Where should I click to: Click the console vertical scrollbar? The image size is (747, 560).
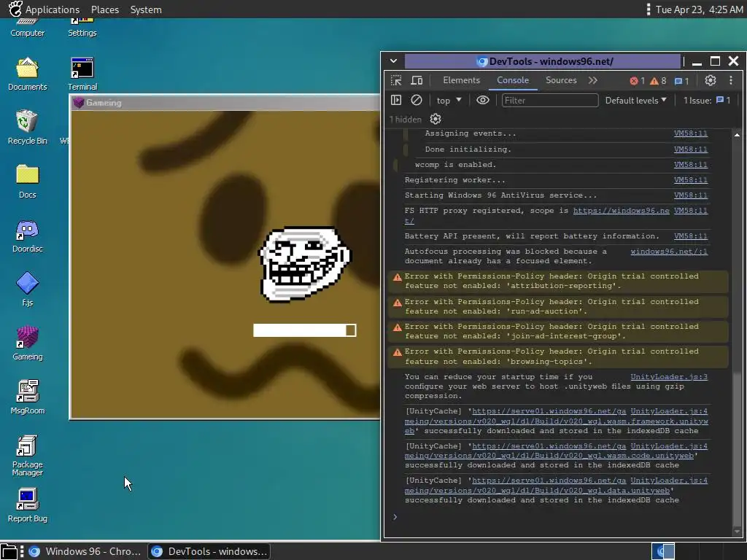tap(737, 333)
